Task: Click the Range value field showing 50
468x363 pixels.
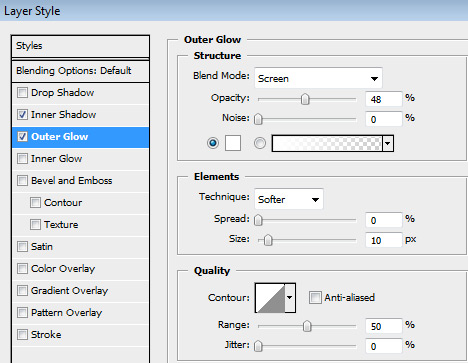Action: 384,326
